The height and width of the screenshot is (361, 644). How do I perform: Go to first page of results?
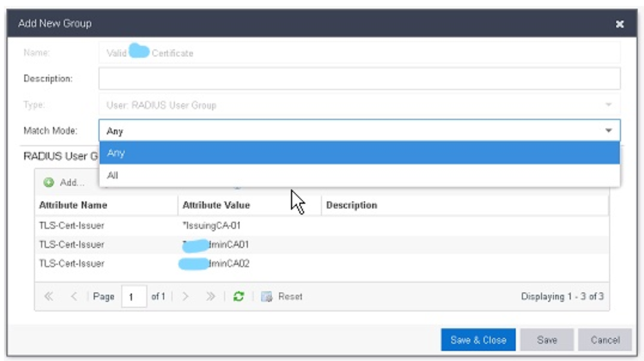click(49, 297)
